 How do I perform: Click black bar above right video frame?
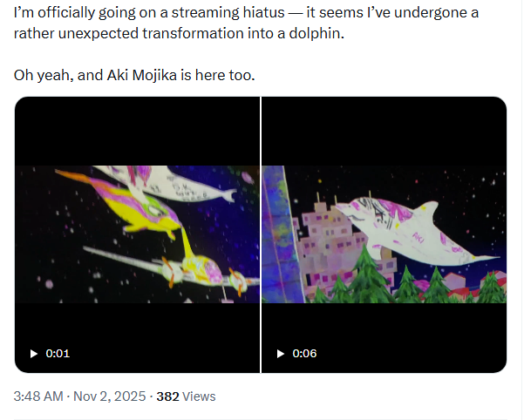click(x=384, y=131)
